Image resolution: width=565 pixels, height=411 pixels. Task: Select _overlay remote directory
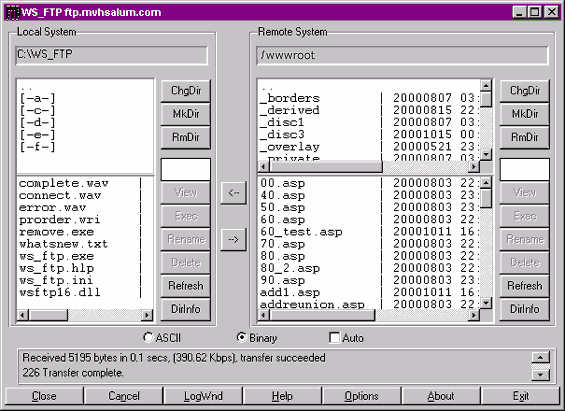[290, 147]
